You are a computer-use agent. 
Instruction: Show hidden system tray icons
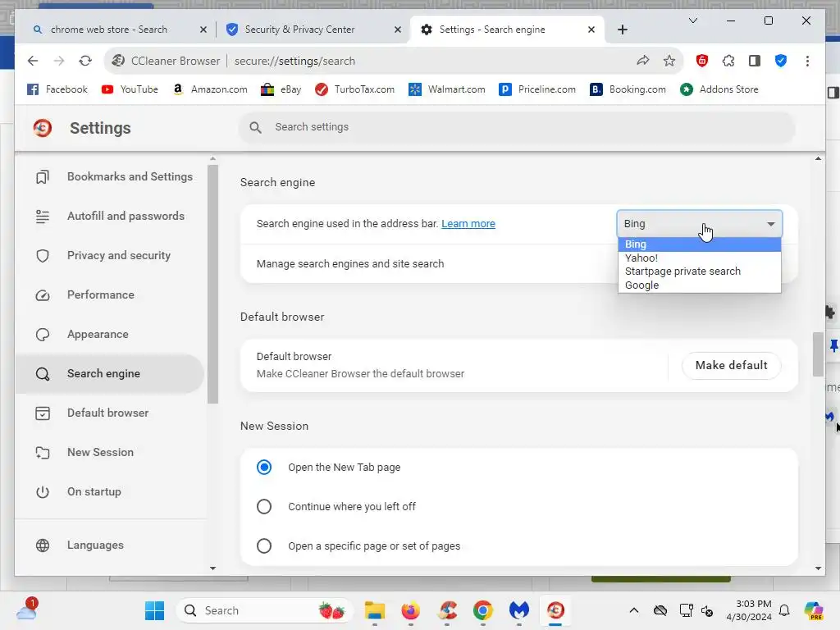coord(634,610)
